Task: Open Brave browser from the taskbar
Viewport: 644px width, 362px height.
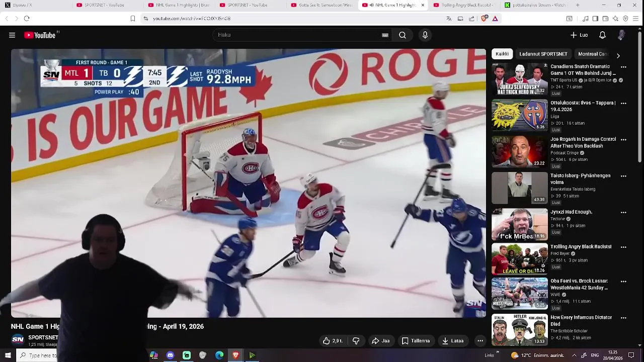Action: pyautogui.click(x=236, y=355)
